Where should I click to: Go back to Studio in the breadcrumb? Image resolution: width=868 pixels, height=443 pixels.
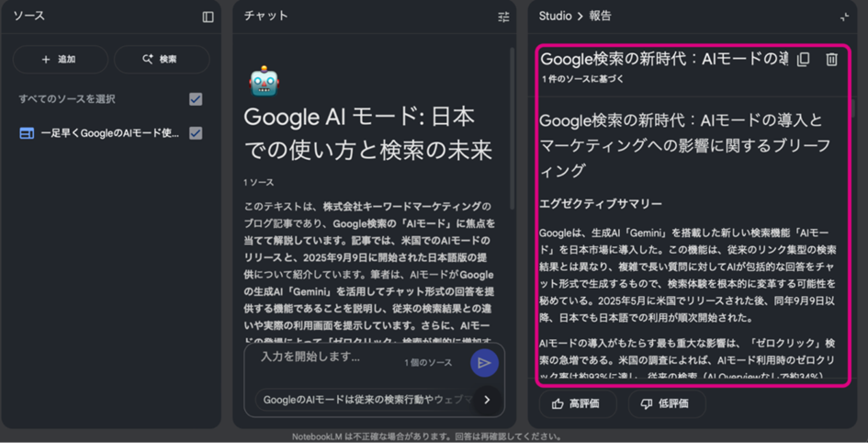(557, 16)
